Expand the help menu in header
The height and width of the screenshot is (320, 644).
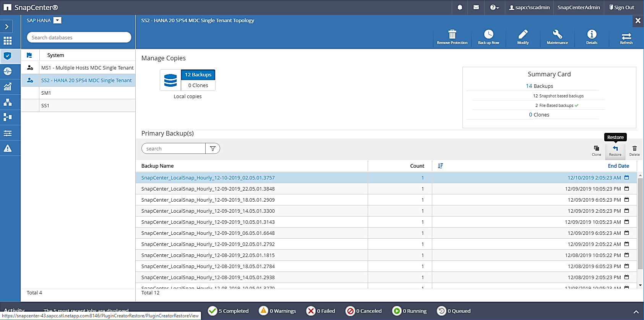494,7
